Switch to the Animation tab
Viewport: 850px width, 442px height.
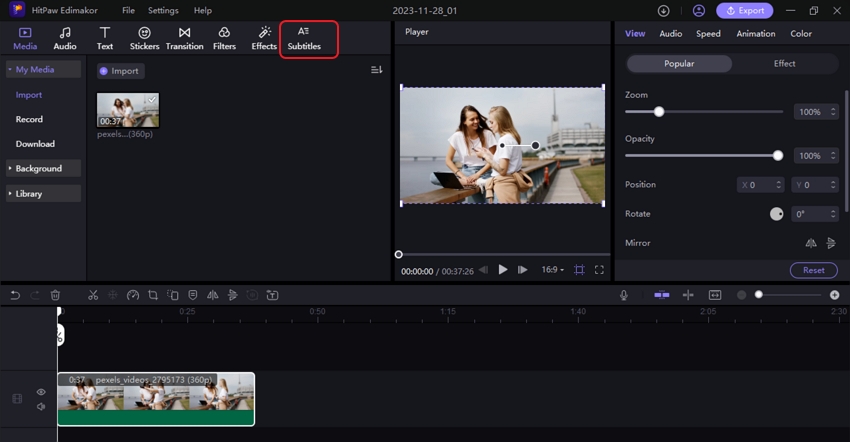(755, 34)
